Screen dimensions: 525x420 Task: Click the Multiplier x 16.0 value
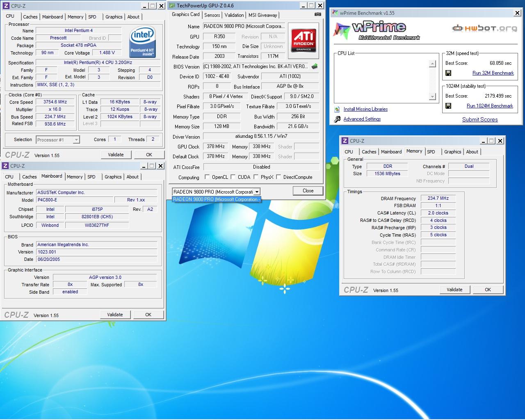(55, 110)
